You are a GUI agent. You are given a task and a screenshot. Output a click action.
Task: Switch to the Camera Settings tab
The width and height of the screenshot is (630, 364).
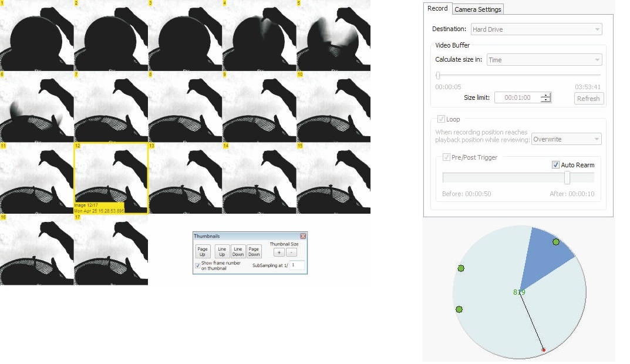click(477, 9)
